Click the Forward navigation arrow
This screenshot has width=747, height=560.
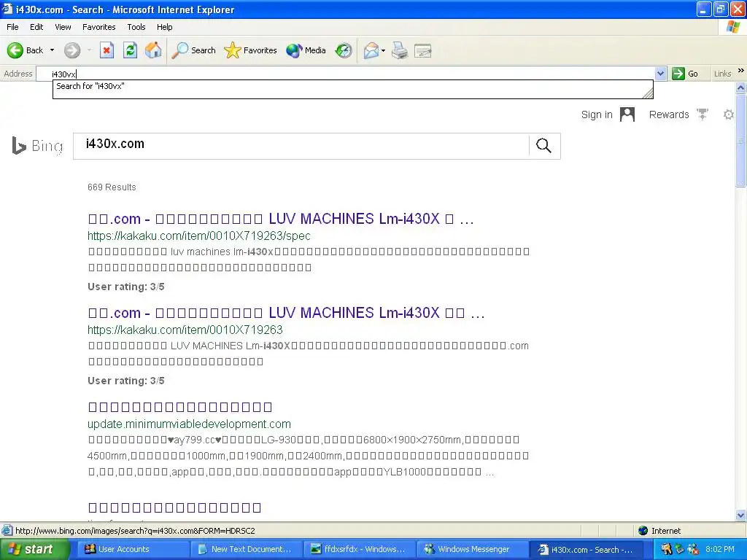pyautogui.click(x=72, y=50)
